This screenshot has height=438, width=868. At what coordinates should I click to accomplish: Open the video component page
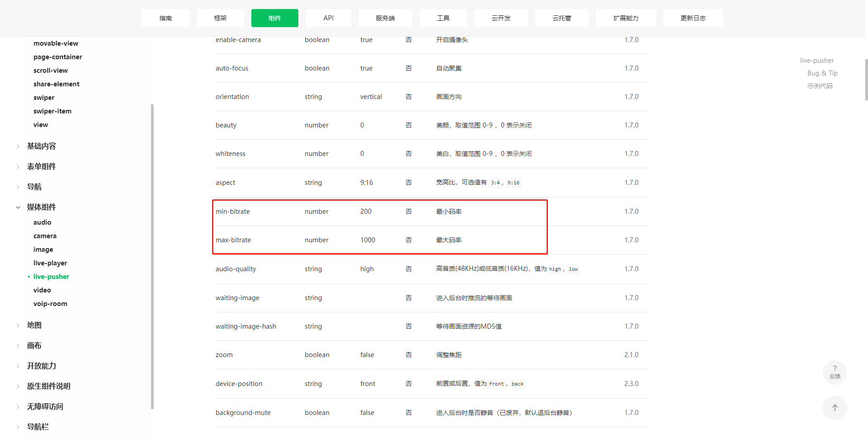point(42,290)
